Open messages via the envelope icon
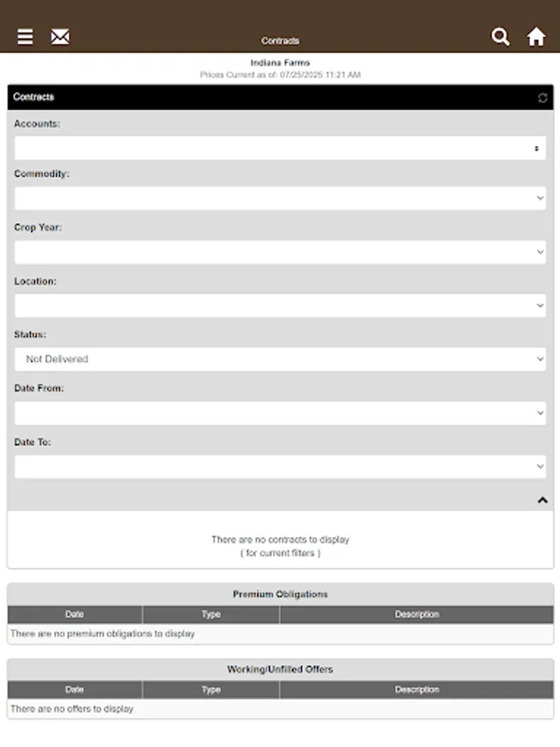Image resolution: width=560 pixels, height=747 pixels. pos(60,37)
